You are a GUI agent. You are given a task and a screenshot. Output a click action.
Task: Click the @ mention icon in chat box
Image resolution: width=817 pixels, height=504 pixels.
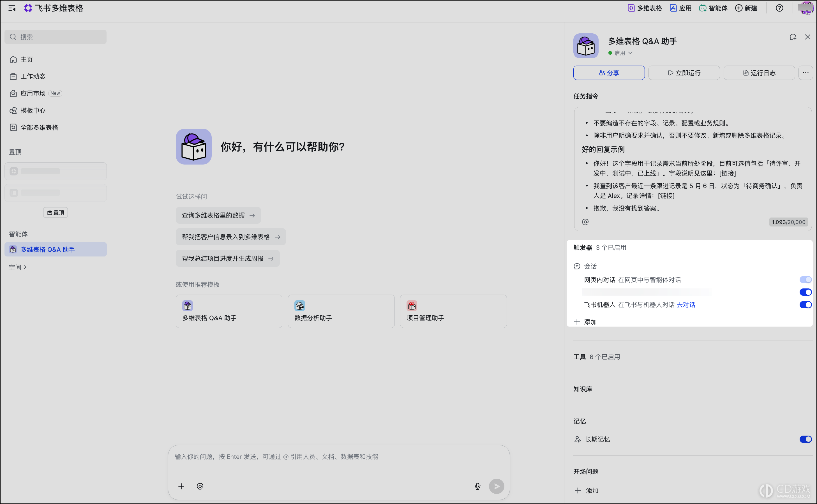pos(200,486)
